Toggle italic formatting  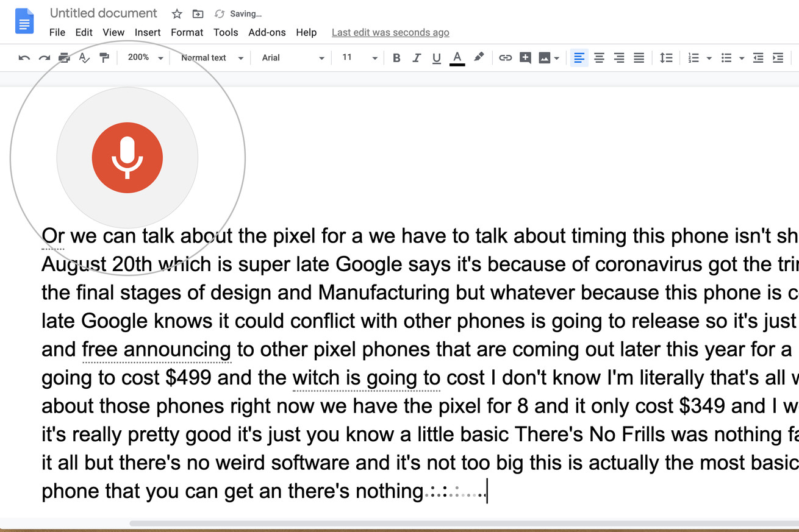[x=417, y=58]
